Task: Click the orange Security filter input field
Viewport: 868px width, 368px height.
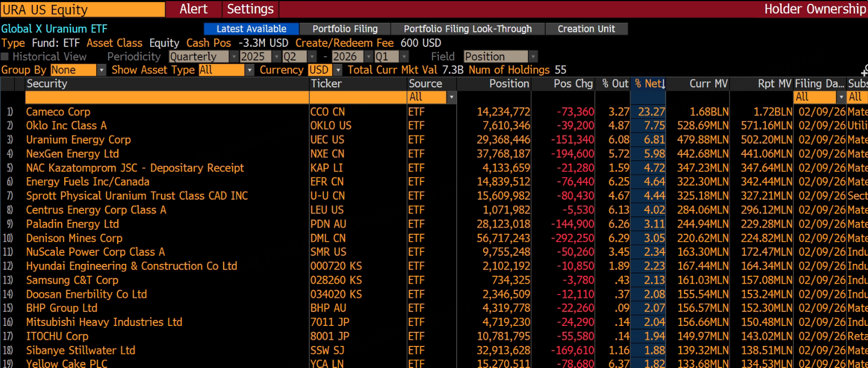Action: point(167,97)
